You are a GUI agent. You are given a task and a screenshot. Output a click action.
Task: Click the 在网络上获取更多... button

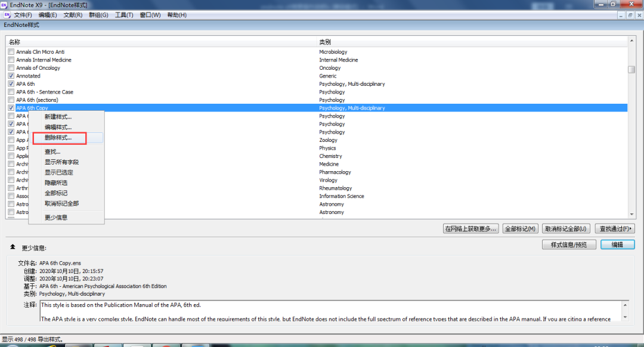(x=470, y=229)
